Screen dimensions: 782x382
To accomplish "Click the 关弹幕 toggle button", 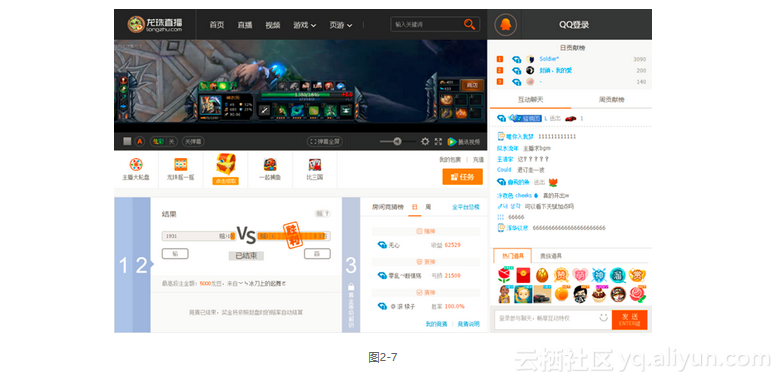I will (x=193, y=142).
